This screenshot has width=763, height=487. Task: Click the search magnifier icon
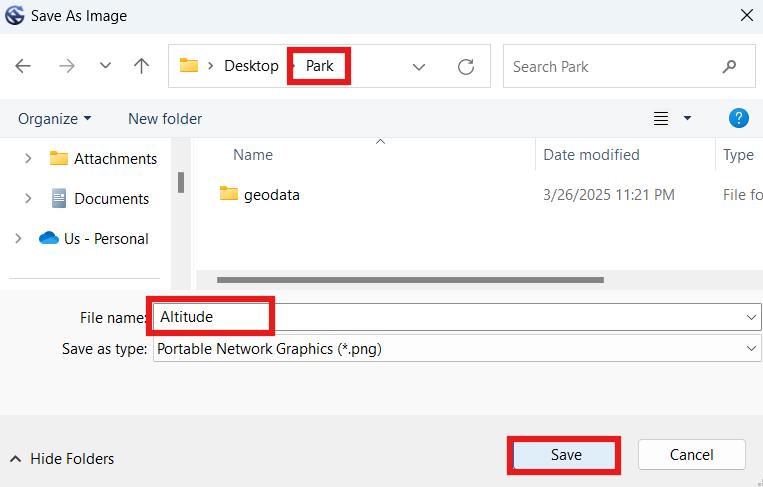(x=729, y=67)
